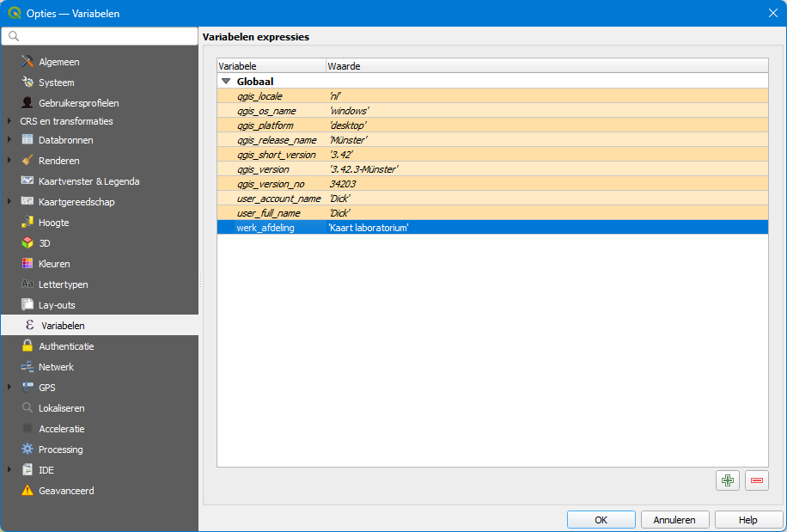Click the Variabelen epsilon icon
This screenshot has width=787, height=532.
(29, 325)
